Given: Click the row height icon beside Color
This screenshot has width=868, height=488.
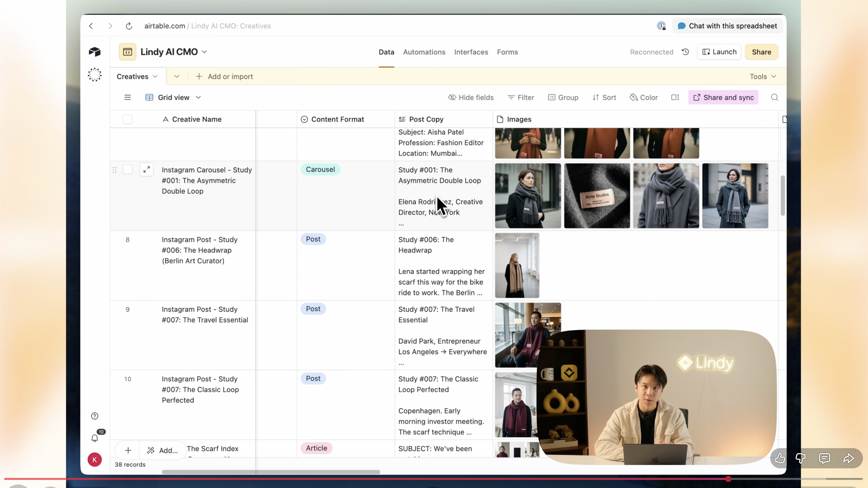Looking at the screenshot, I should point(675,97).
